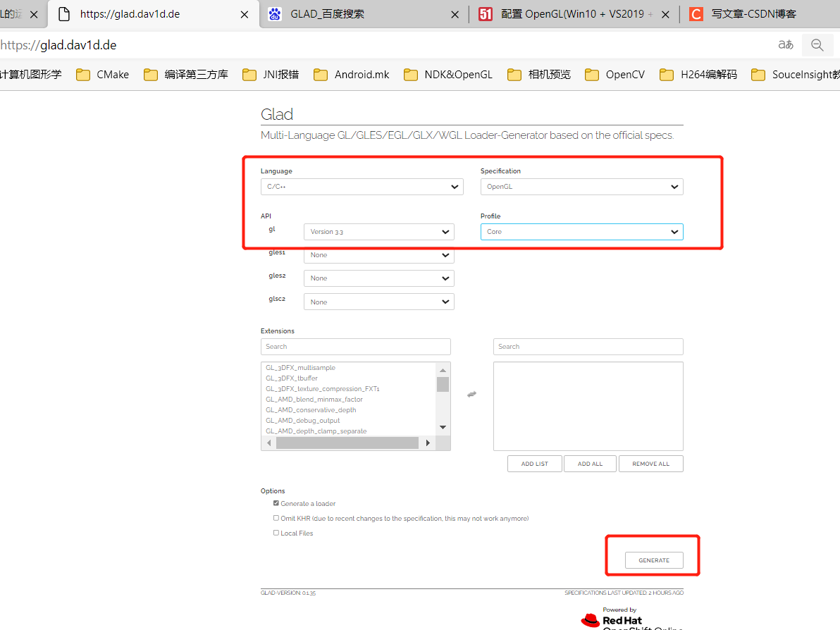Click the GENERATE button

654,560
